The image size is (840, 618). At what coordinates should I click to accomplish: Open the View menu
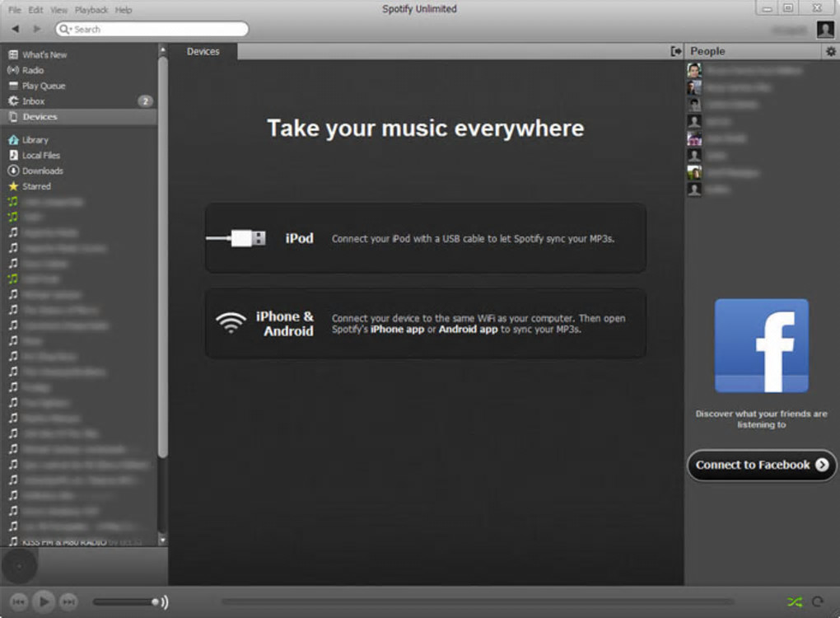pyautogui.click(x=59, y=10)
